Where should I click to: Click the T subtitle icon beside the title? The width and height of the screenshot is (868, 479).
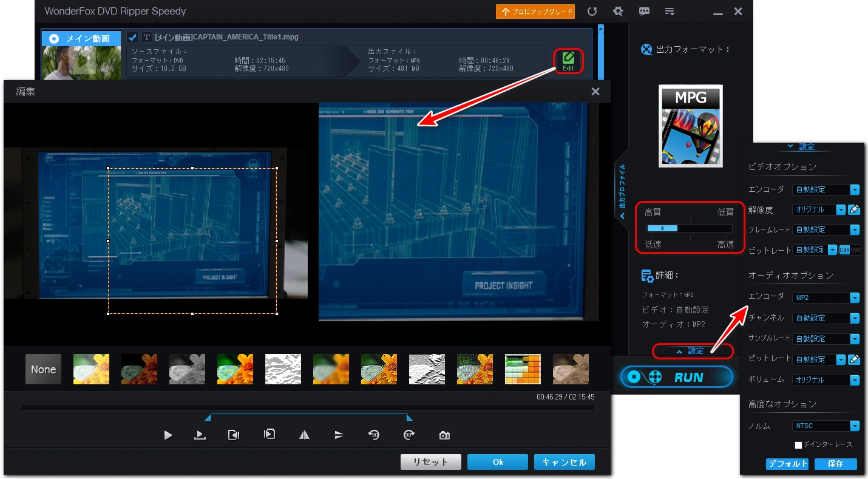pyautogui.click(x=146, y=38)
